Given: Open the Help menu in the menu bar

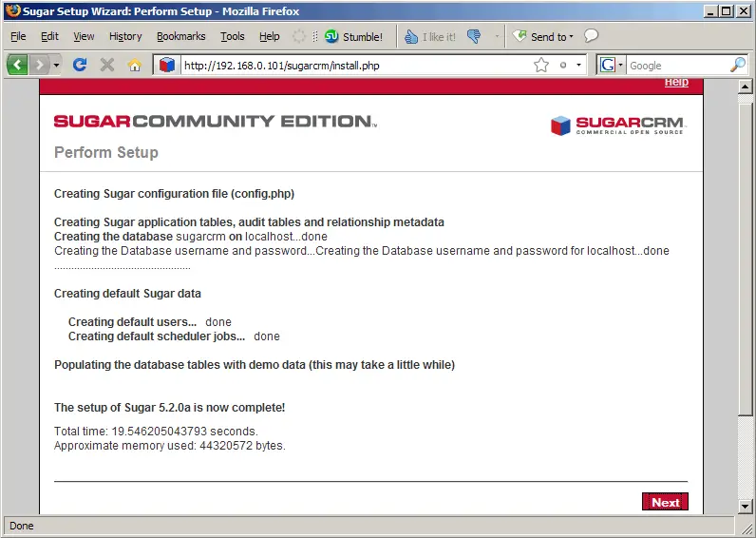Looking at the screenshot, I should tap(269, 36).
